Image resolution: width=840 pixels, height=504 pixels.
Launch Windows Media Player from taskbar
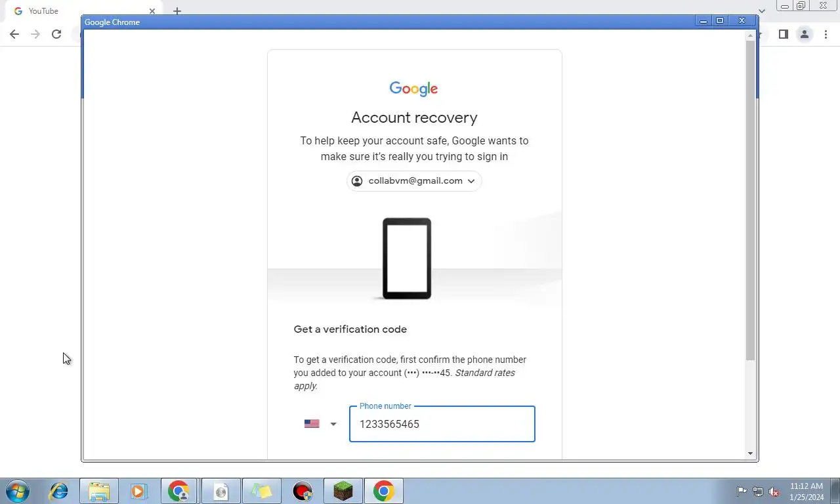(138, 491)
